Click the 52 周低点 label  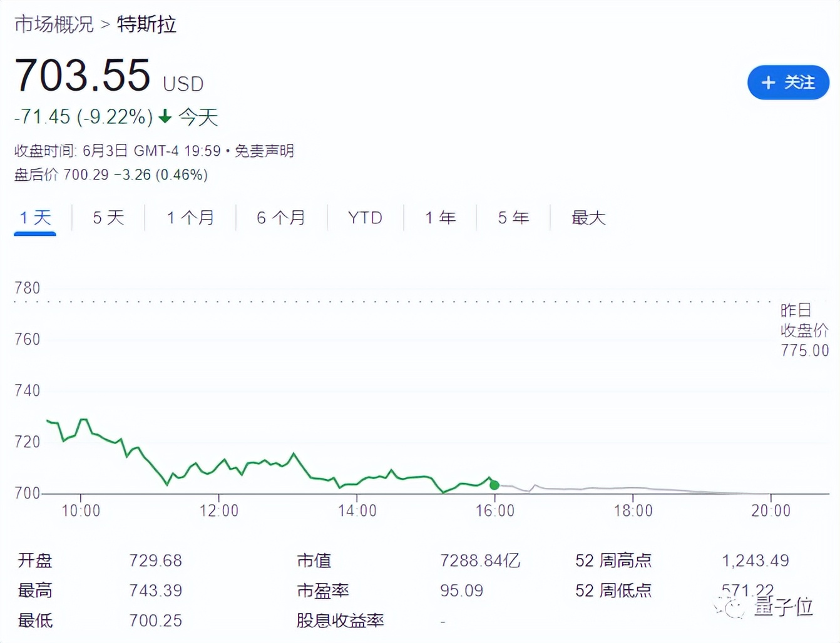tap(613, 590)
